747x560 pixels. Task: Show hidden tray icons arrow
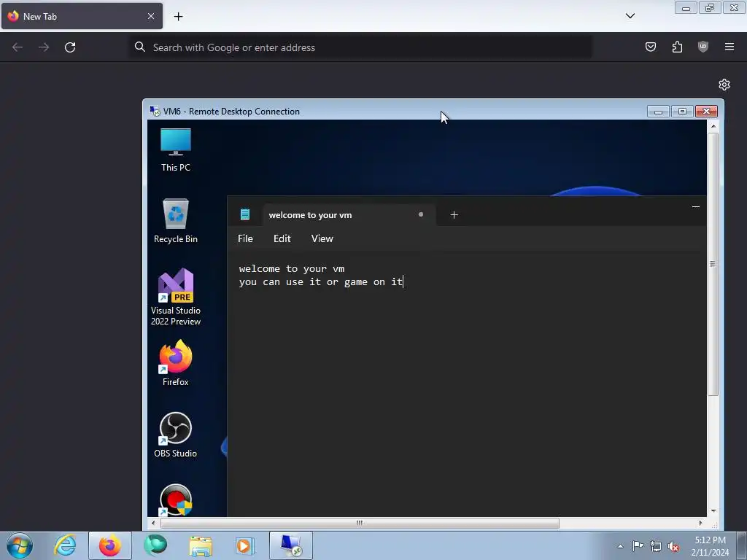coord(620,546)
